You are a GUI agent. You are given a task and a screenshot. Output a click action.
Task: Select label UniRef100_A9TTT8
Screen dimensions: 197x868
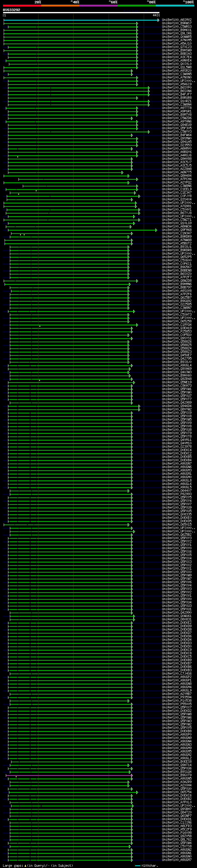click(x=176, y=108)
